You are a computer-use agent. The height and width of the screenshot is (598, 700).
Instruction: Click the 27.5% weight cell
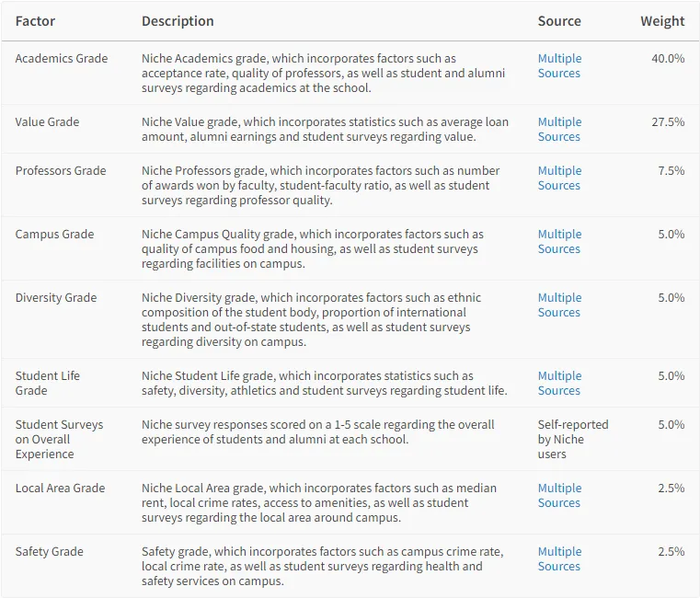[x=668, y=122]
